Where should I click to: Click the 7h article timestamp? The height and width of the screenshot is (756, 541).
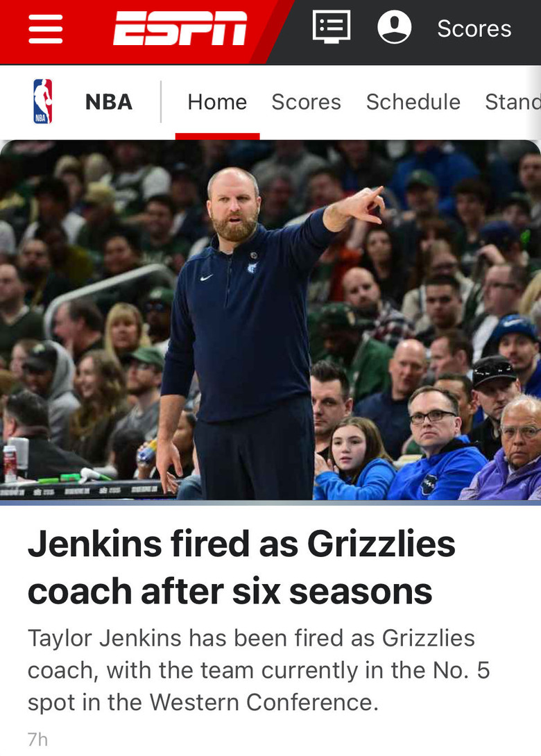click(x=37, y=739)
